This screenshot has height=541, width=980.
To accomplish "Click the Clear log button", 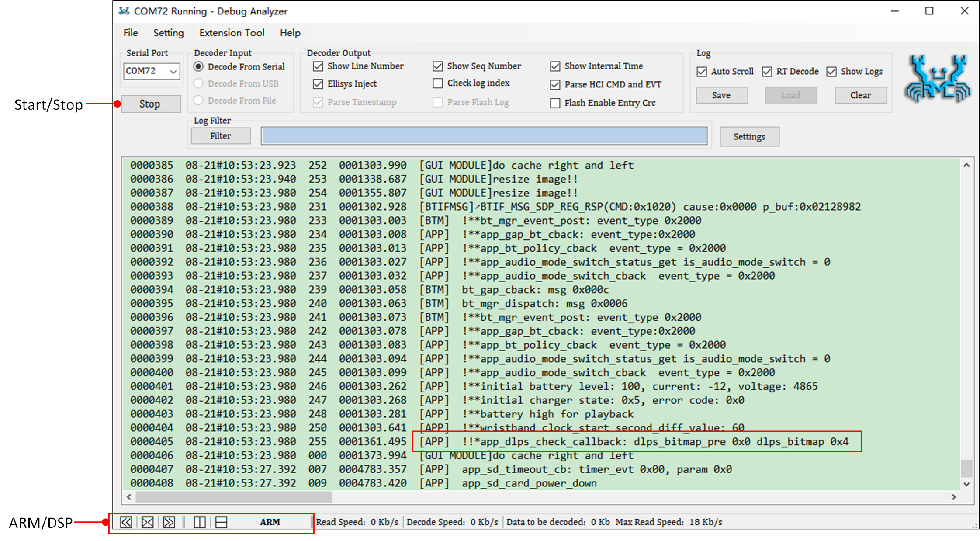I will [x=860, y=95].
